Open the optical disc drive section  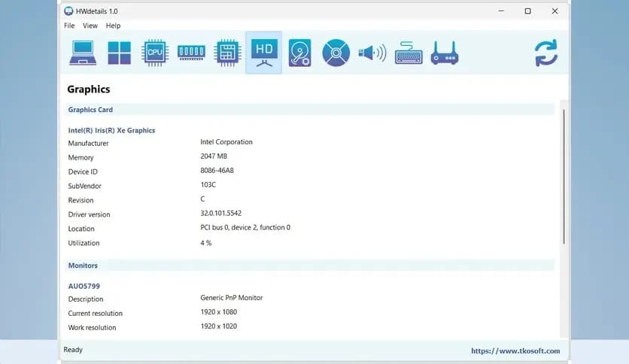tap(336, 53)
